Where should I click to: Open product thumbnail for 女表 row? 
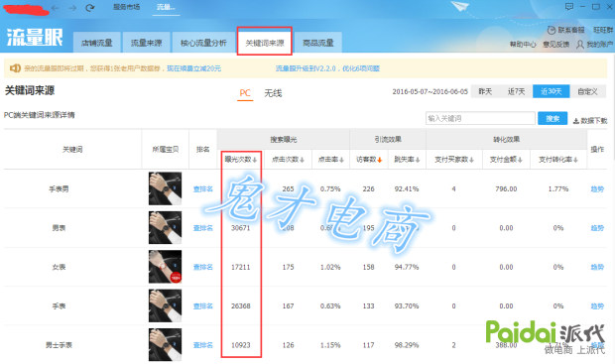(x=165, y=267)
